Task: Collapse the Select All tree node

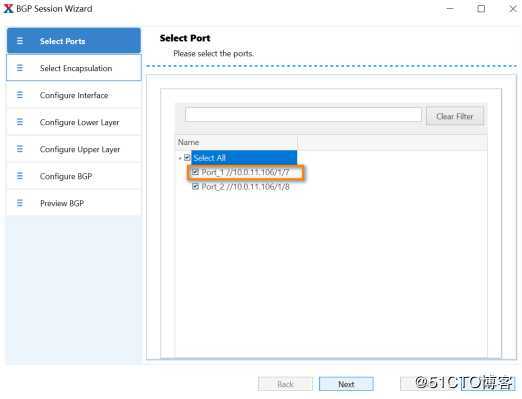Action: coord(180,158)
